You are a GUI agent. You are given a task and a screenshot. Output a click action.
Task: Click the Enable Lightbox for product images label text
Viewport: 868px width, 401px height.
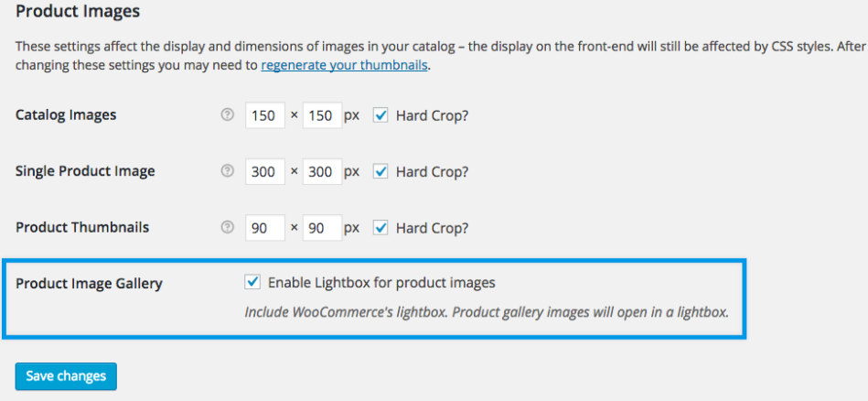381,283
